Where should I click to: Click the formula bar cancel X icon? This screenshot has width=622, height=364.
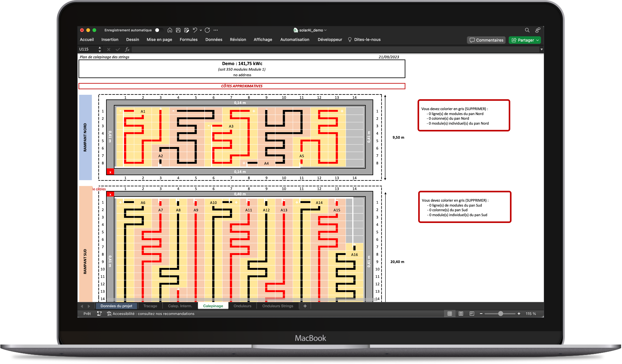(109, 49)
